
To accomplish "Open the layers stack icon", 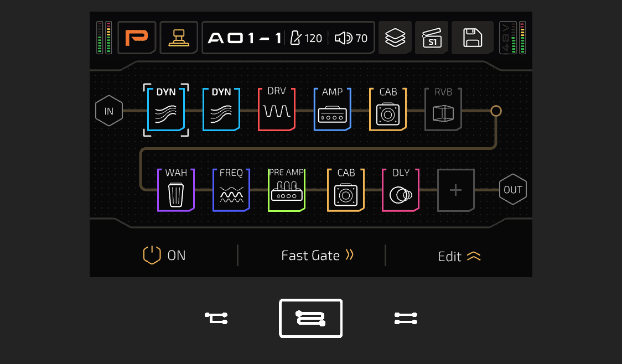I will tap(395, 38).
